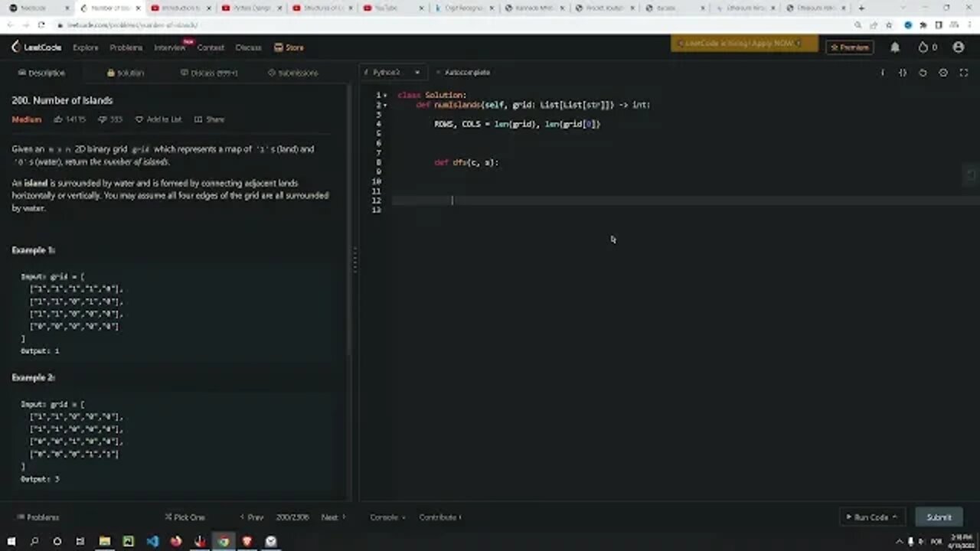Expand the Console panel
The image size is (980, 551).
(x=387, y=517)
